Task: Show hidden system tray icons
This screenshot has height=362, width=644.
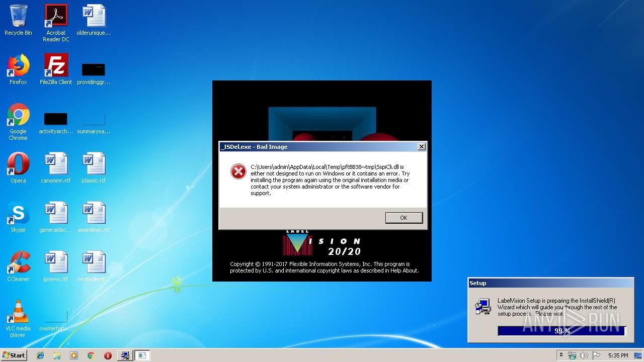Action: (561, 355)
